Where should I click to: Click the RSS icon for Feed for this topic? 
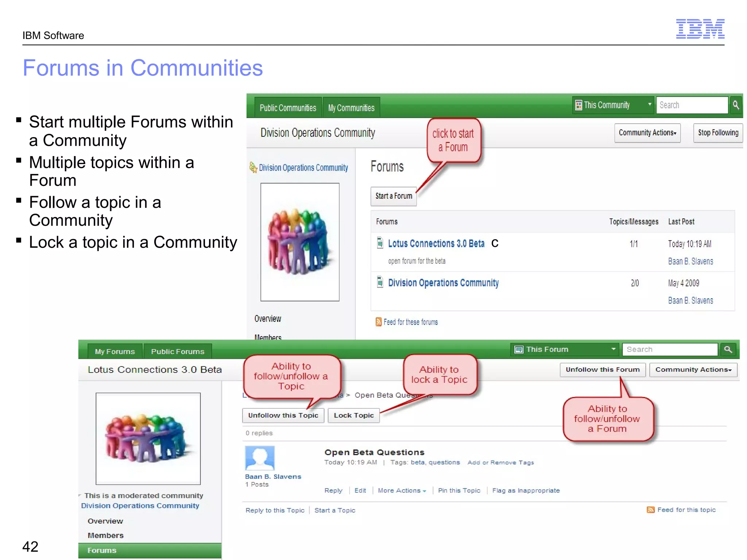pyautogui.click(x=650, y=510)
